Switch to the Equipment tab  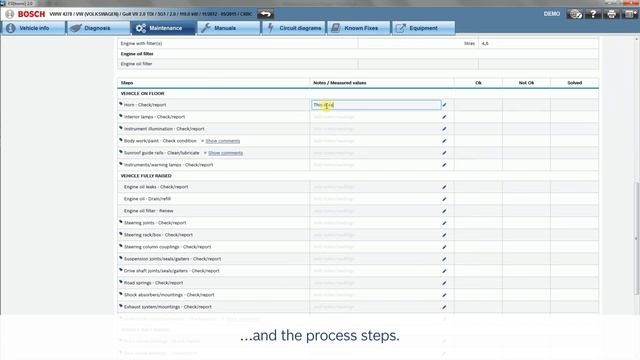(423, 28)
